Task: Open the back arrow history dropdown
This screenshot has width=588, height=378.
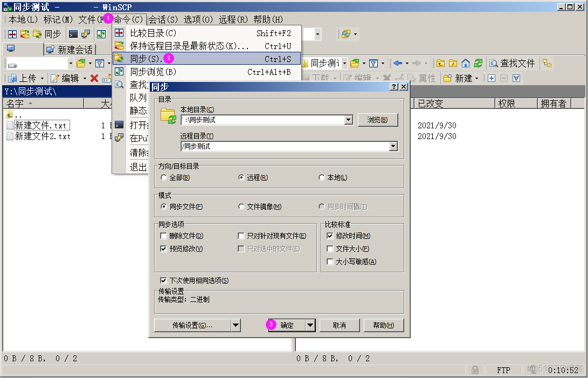Action: (x=407, y=64)
